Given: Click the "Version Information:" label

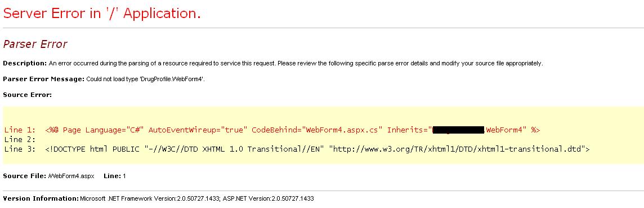Looking at the screenshot, I should pyautogui.click(x=41, y=198).
